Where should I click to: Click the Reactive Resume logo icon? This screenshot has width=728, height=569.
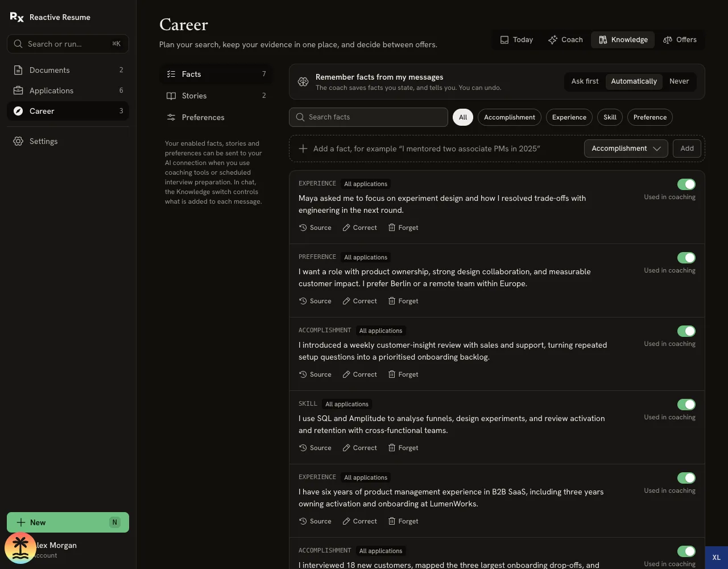(x=17, y=17)
